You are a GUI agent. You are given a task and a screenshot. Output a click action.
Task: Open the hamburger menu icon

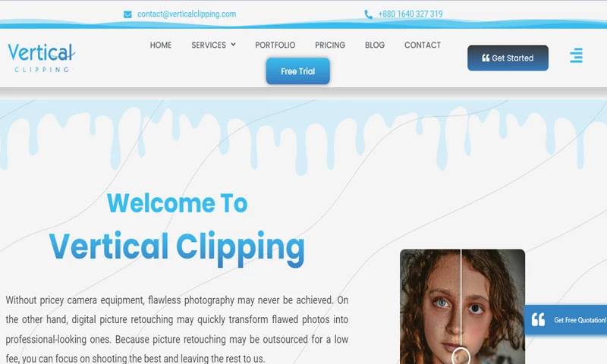[x=576, y=55]
